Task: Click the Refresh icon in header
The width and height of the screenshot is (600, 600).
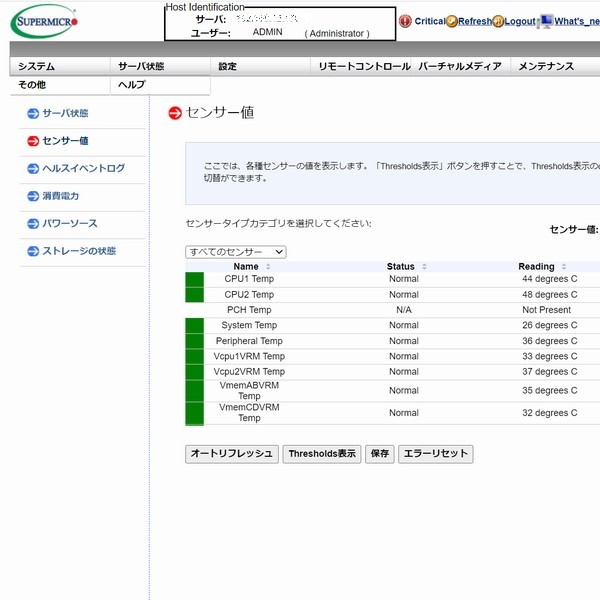Action: 452,21
